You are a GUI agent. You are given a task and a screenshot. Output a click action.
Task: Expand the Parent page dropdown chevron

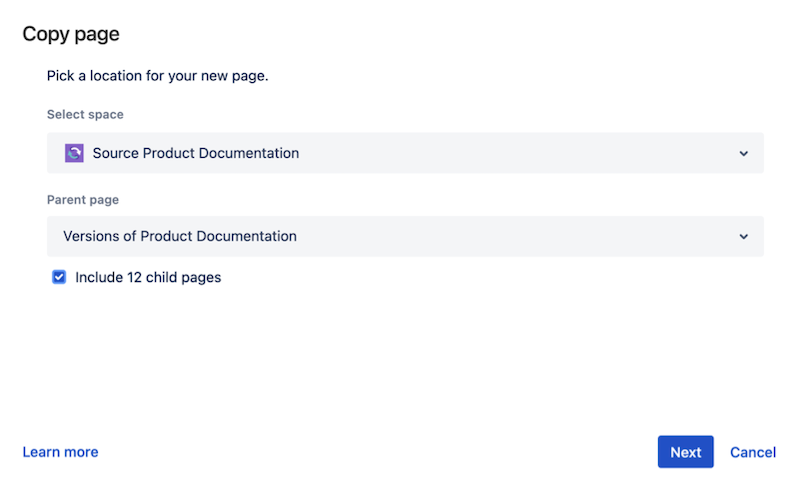[x=743, y=237]
